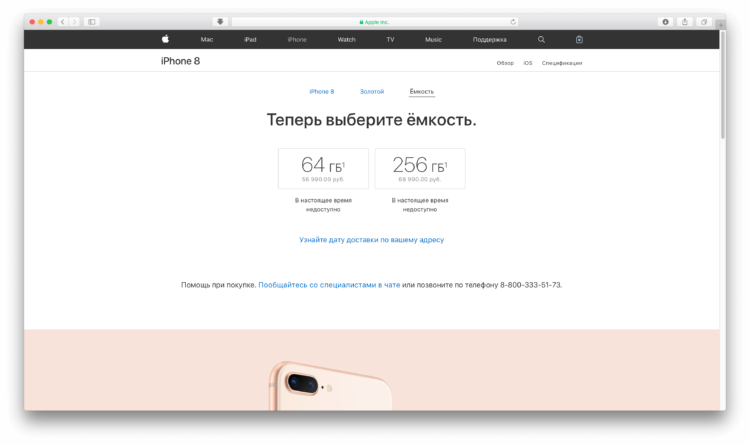Go back to the Золотой color step

click(372, 91)
